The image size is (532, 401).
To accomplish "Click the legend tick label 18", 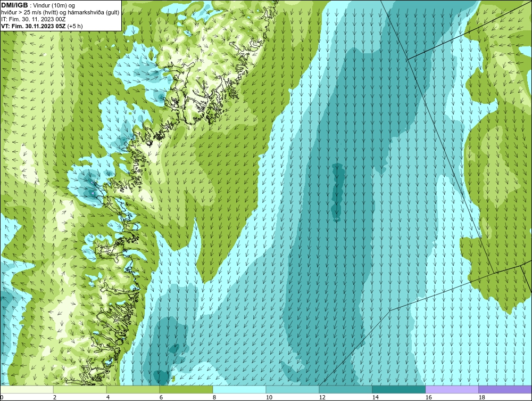I will pos(481,397).
